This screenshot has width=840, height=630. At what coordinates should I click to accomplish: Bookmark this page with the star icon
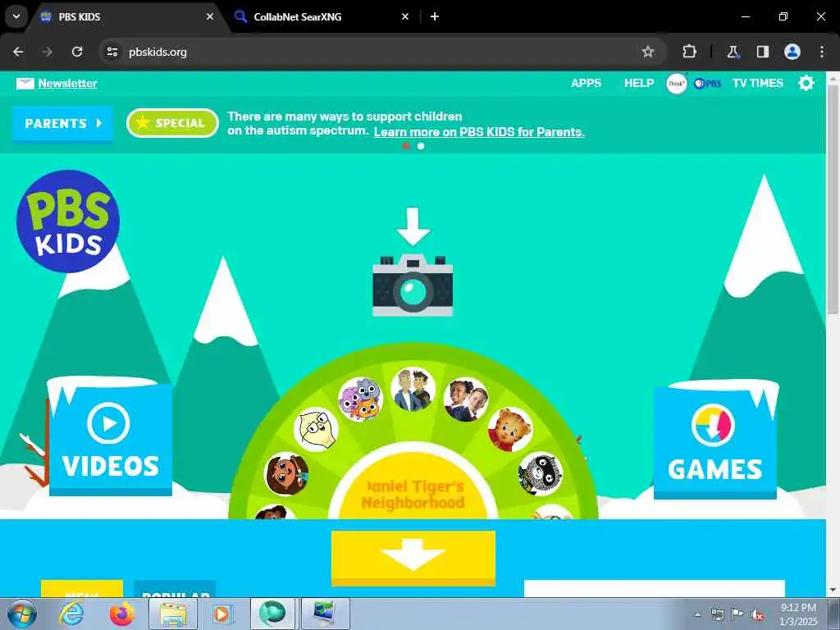coord(648,52)
